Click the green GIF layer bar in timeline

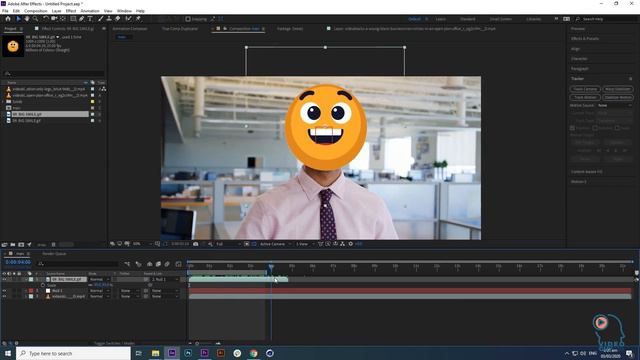tap(238, 280)
